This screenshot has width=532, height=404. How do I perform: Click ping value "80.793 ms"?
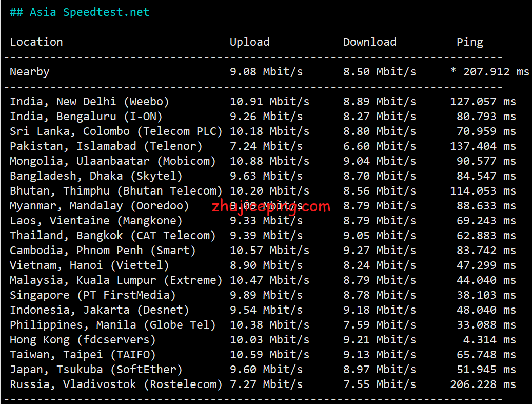(x=486, y=117)
